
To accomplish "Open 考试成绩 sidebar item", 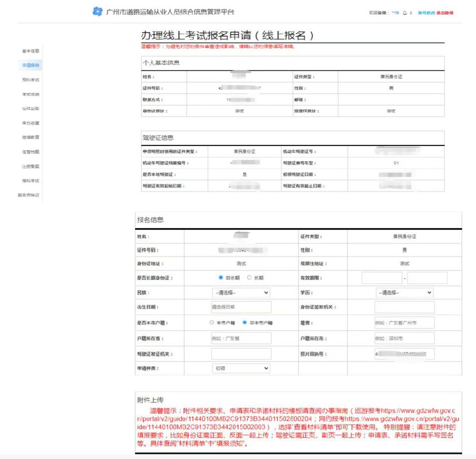I will point(30,94).
